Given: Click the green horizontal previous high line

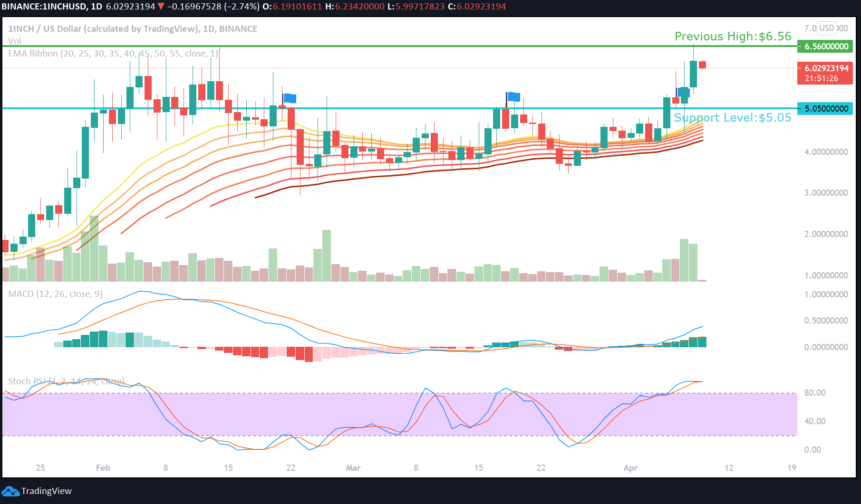Looking at the screenshot, I should [399, 46].
